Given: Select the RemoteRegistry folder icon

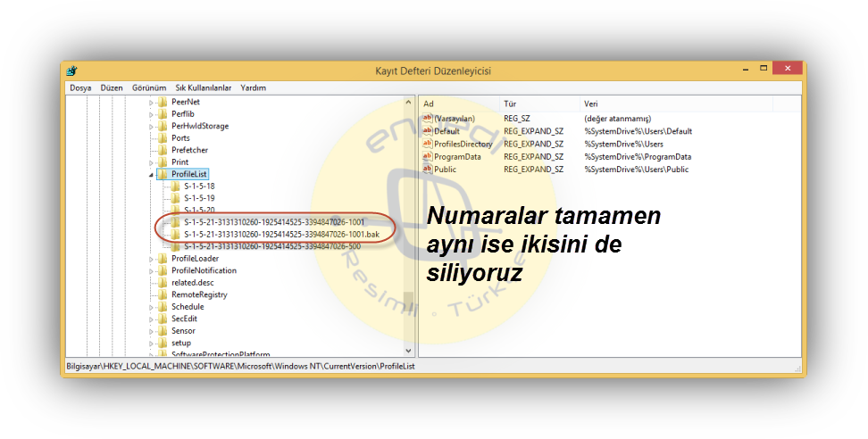Looking at the screenshot, I should tap(163, 294).
